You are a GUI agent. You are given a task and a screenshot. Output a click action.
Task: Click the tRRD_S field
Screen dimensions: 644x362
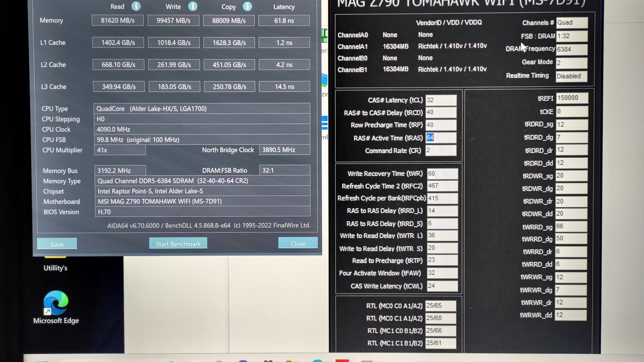[x=442, y=223]
